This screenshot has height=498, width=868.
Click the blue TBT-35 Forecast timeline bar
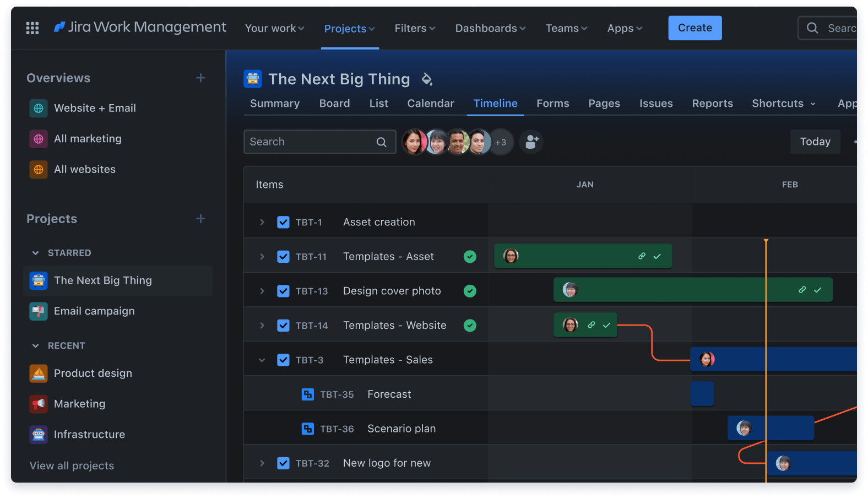pyautogui.click(x=702, y=394)
